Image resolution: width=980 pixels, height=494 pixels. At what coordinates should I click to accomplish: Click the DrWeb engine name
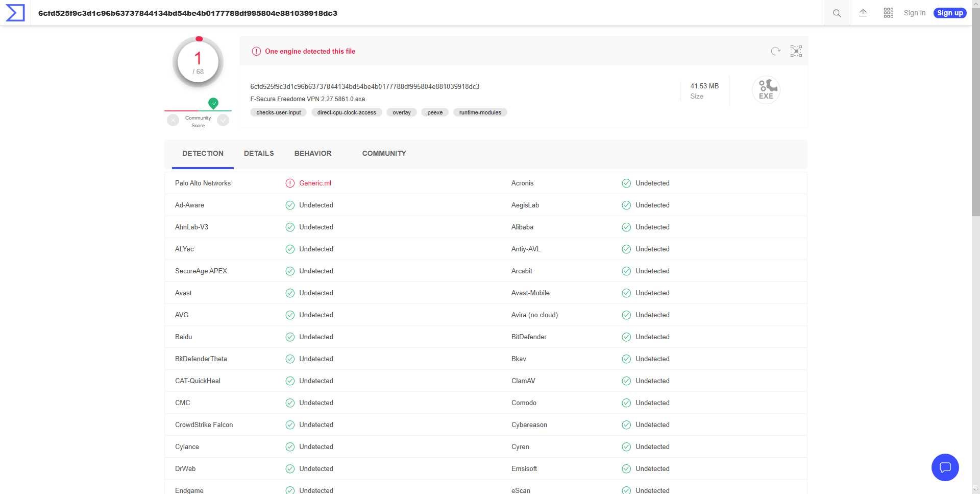tap(185, 468)
